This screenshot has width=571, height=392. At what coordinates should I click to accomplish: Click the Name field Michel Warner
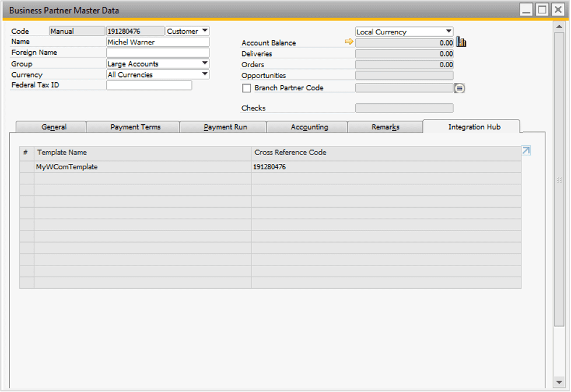click(x=157, y=42)
